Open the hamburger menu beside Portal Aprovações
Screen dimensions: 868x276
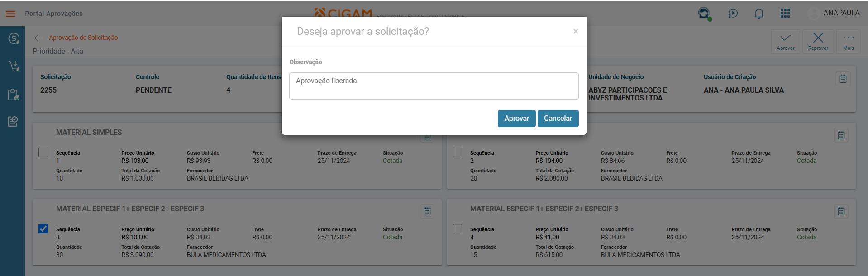tap(10, 14)
